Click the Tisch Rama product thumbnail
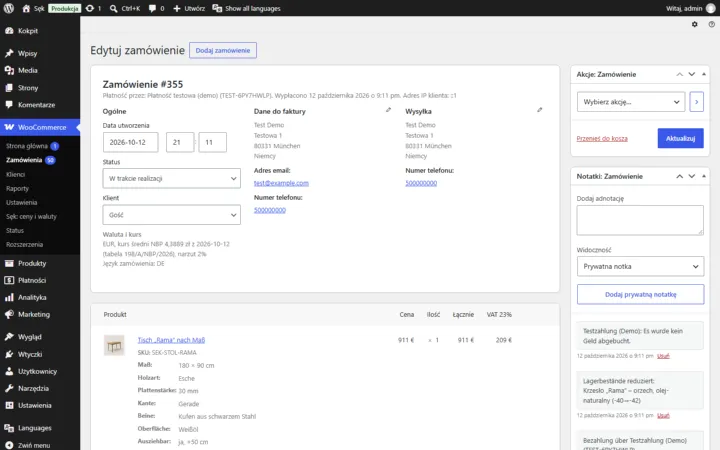 [x=114, y=346]
